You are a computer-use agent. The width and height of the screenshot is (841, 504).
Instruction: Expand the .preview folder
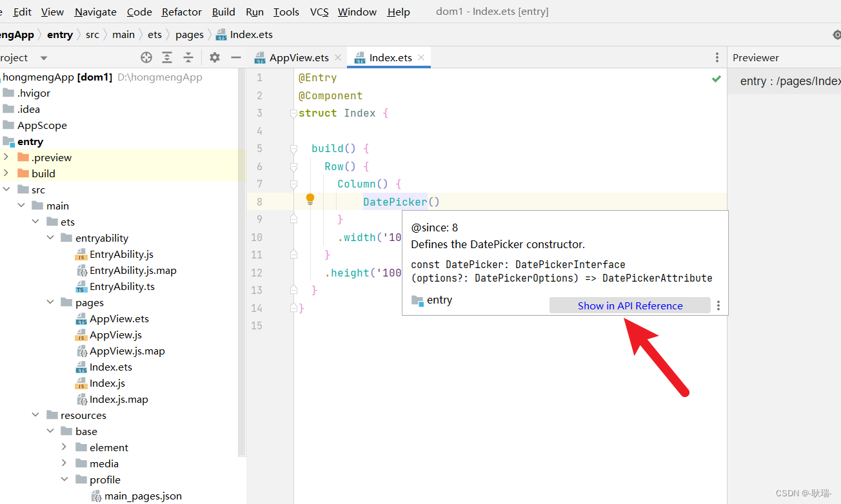pyautogui.click(x=6, y=157)
